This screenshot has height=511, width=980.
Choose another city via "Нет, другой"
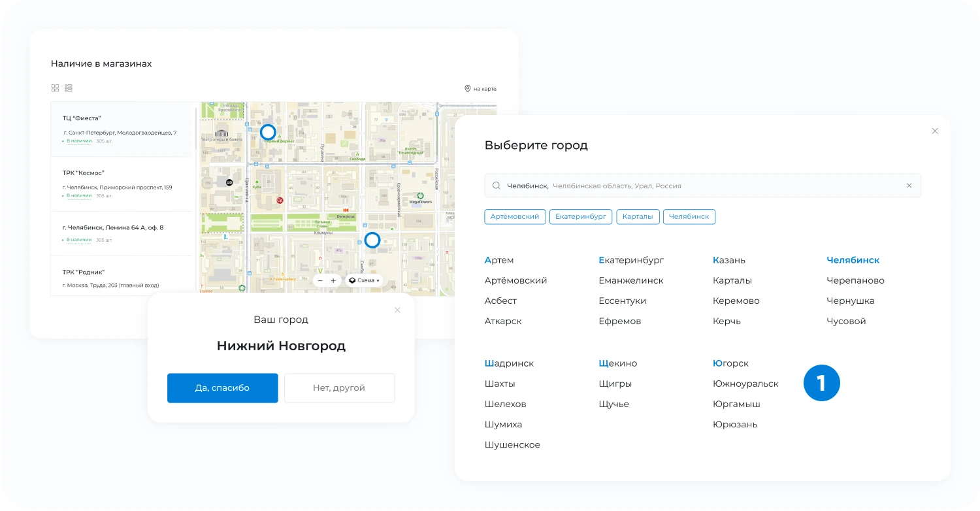[x=340, y=387]
